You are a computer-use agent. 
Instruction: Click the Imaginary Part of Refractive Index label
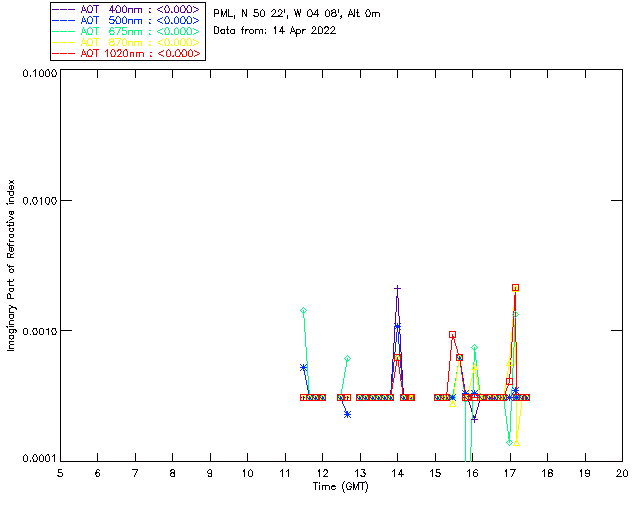click(11, 265)
